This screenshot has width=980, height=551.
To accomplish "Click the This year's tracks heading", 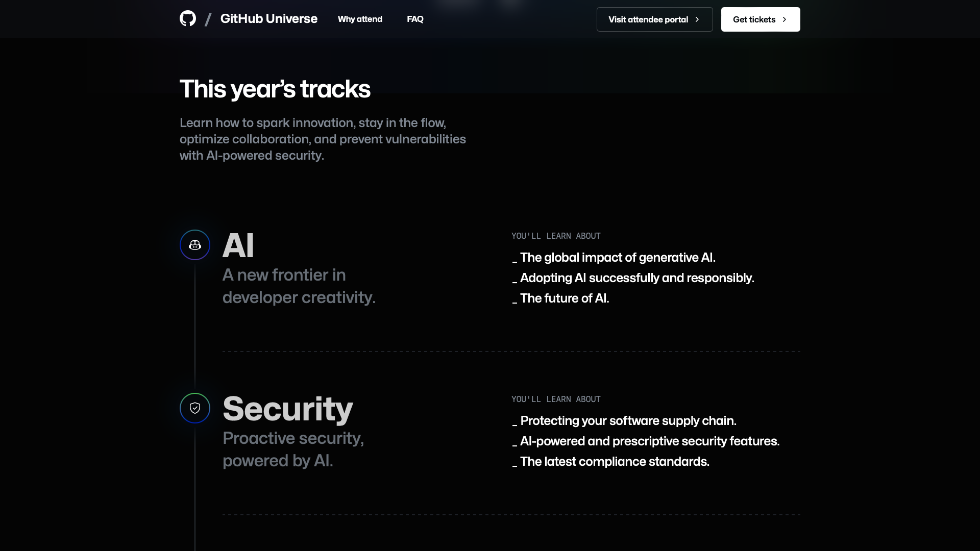I will (x=275, y=89).
